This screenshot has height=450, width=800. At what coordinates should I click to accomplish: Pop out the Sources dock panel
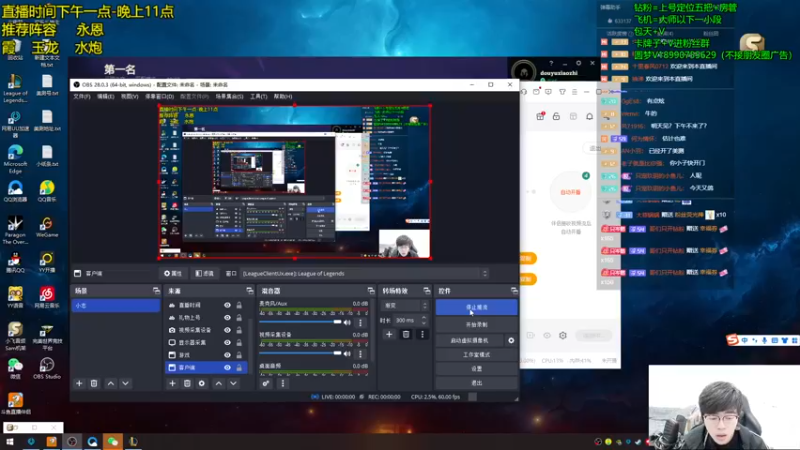point(249,291)
